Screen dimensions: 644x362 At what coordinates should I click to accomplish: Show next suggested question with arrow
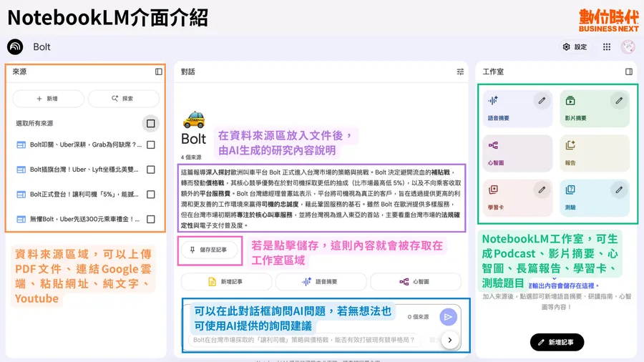pos(449,340)
